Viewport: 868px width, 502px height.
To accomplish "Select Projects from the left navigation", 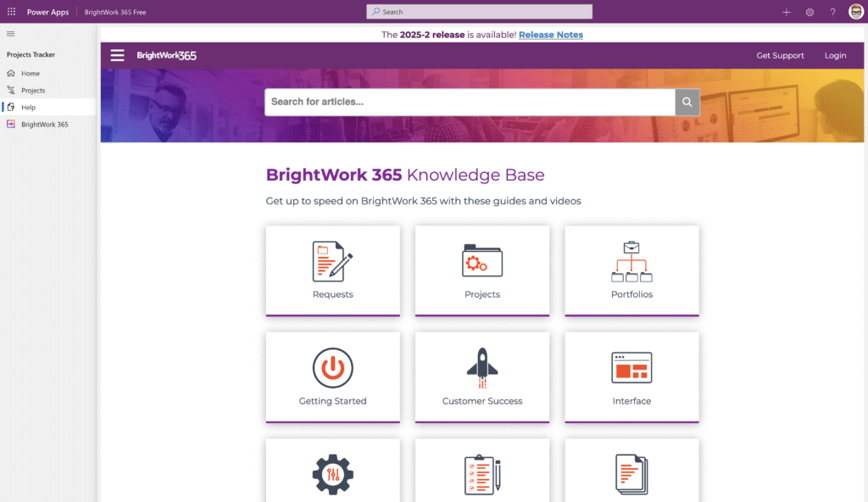I will 32,91.
